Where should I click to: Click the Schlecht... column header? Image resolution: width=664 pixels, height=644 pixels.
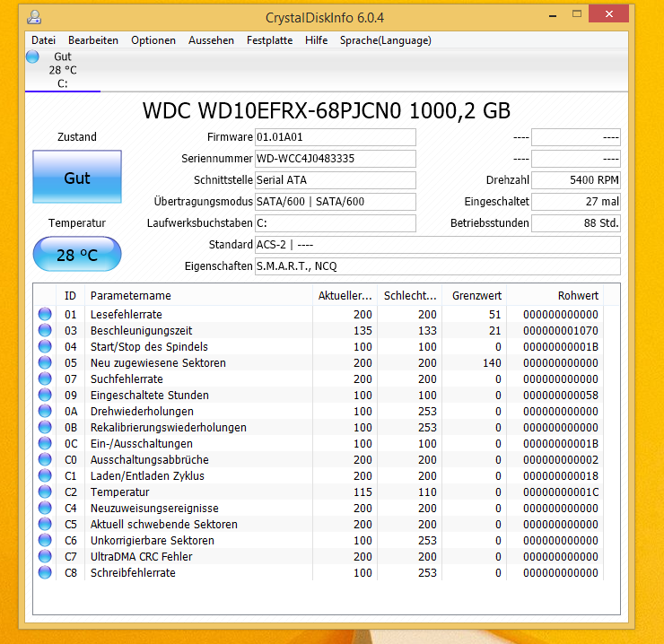(x=410, y=295)
